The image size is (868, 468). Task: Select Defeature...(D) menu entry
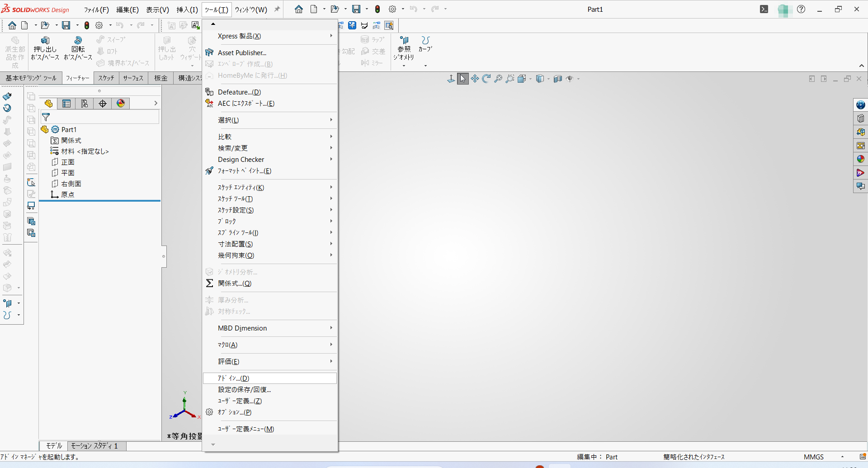click(270, 92)
